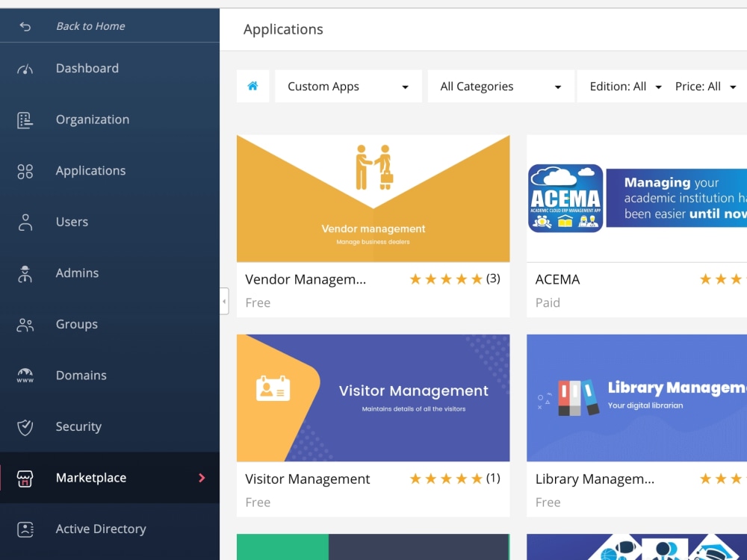The height and width of the screenshot is (560, 747).
Task: Click the Library Managem... app title
Action: 595,479
